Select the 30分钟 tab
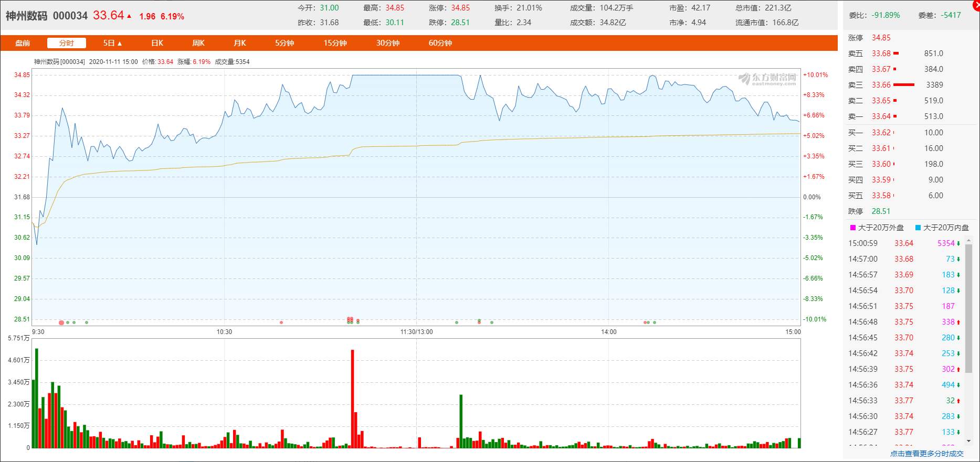Screen dimensions: 980x462 pyautogui.click(x=388, y=43)
